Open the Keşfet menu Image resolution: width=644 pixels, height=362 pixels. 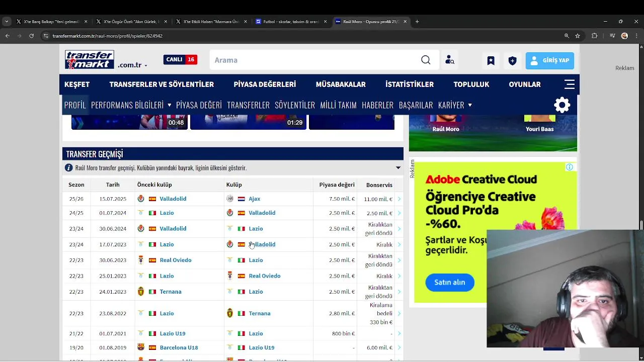pos(77,84)
